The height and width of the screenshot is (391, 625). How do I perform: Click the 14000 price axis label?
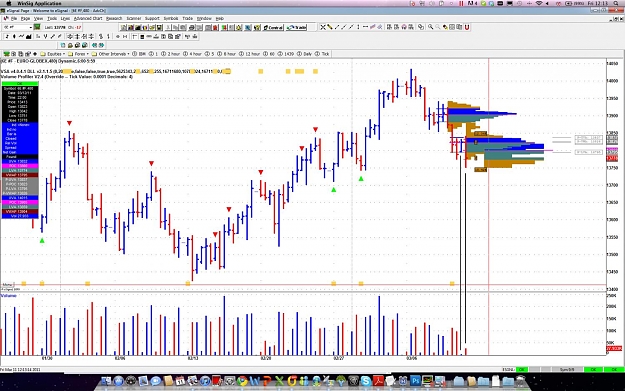[612, 81]
